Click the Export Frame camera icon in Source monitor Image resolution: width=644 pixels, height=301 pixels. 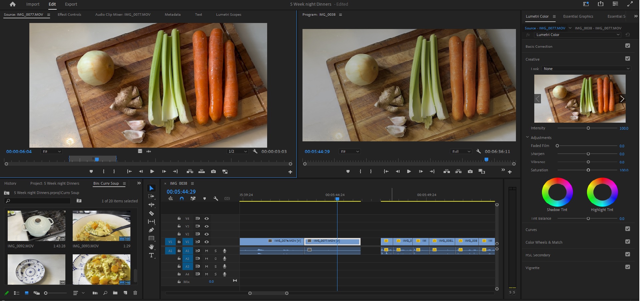coord(213,171)
